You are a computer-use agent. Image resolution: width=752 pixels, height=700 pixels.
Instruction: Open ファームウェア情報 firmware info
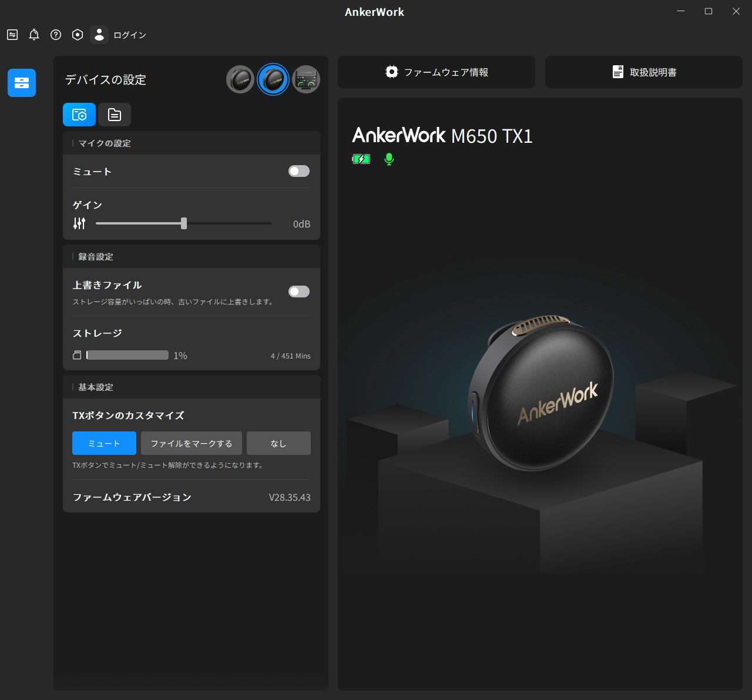(437, 72)
